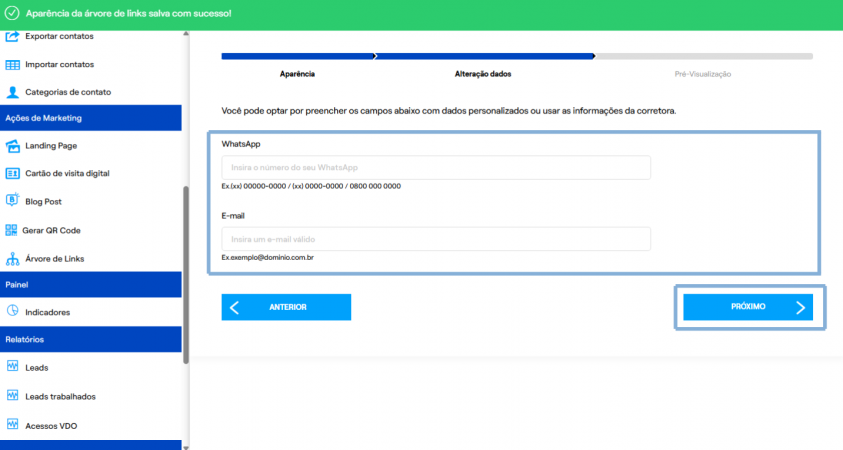
Task: Click the Landing Page icon
Action: click(x=12, y=146)
